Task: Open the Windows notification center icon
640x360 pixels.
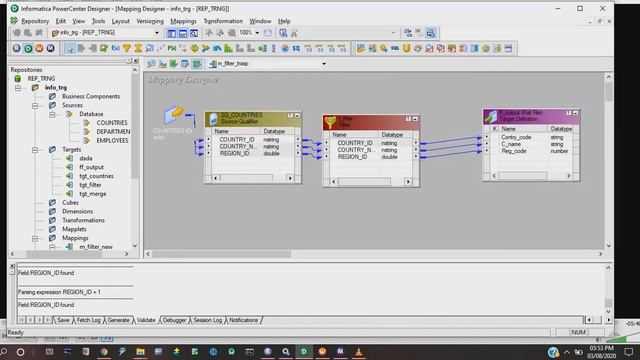Action: pos(629,351)
